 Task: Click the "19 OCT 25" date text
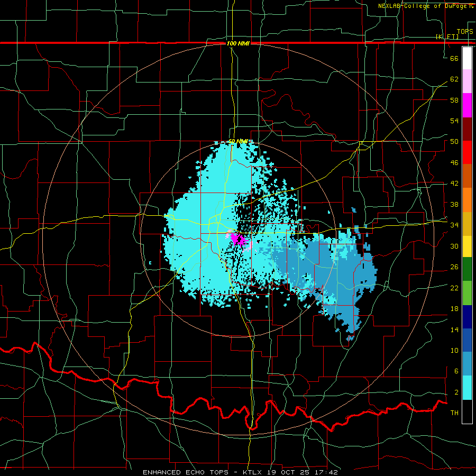(288, 472)
